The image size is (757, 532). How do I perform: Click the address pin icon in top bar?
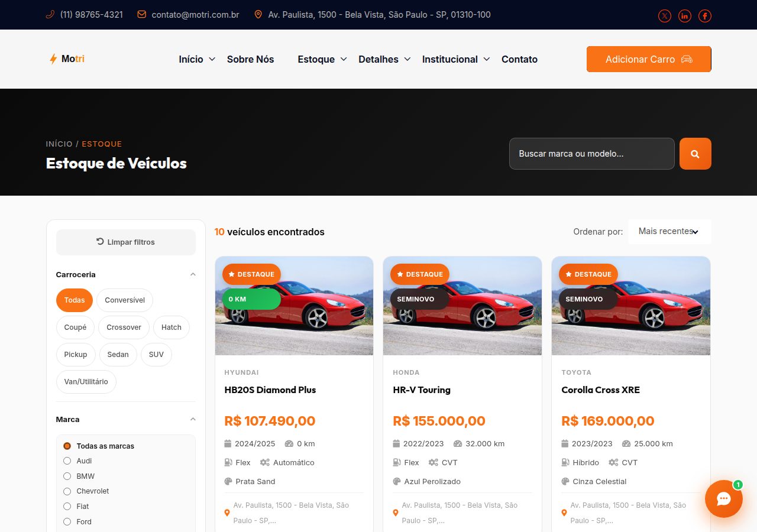(x=258, y=14)
